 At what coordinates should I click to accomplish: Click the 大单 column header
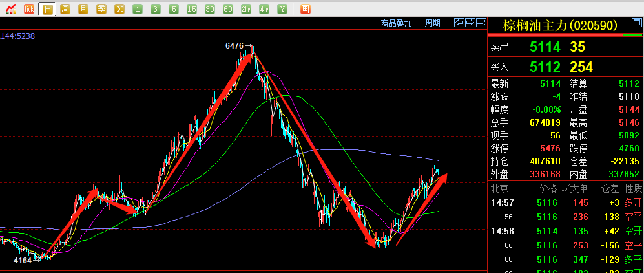[578, 189]
